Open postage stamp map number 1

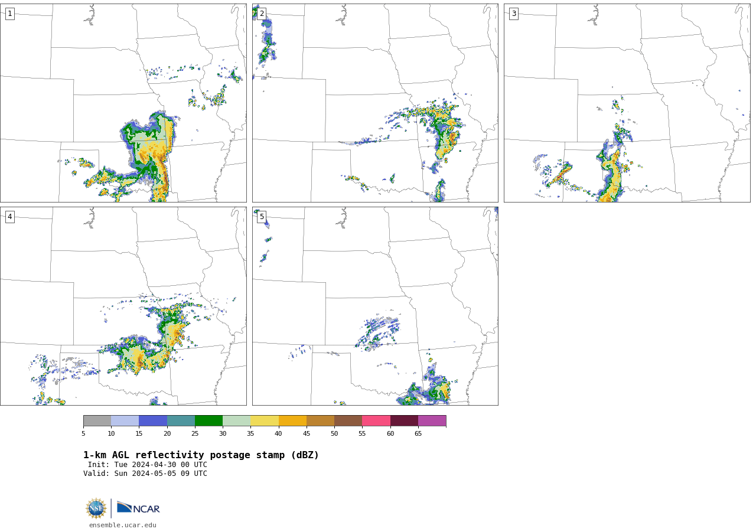123,103
